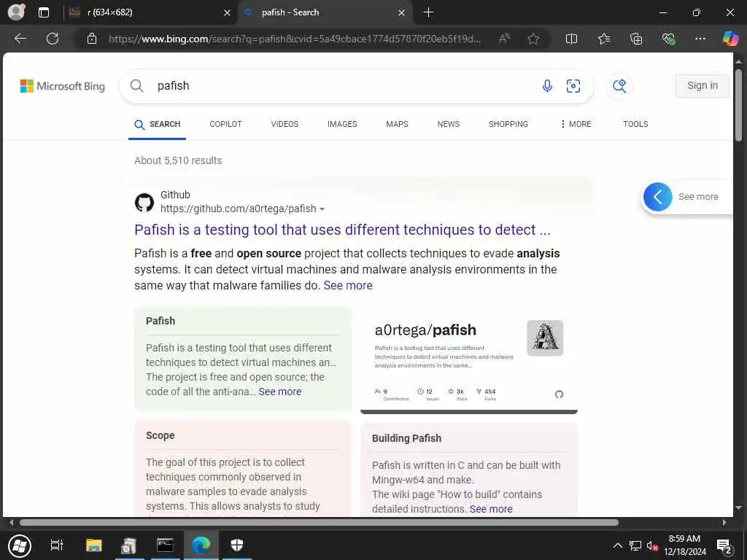747x560 pixels.
Task: Click 'See more' after malware families do
Action: pos(348,285)
